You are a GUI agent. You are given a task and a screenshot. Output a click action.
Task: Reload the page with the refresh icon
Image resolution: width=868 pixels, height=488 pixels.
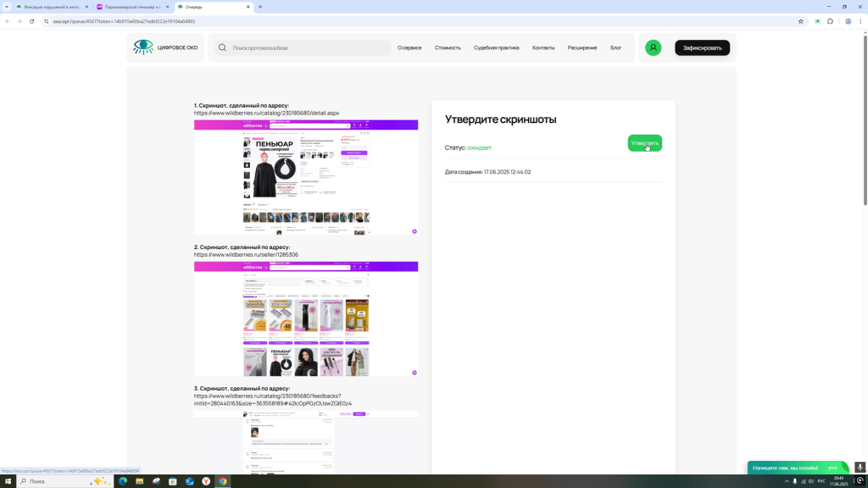[x=31, y=21]
